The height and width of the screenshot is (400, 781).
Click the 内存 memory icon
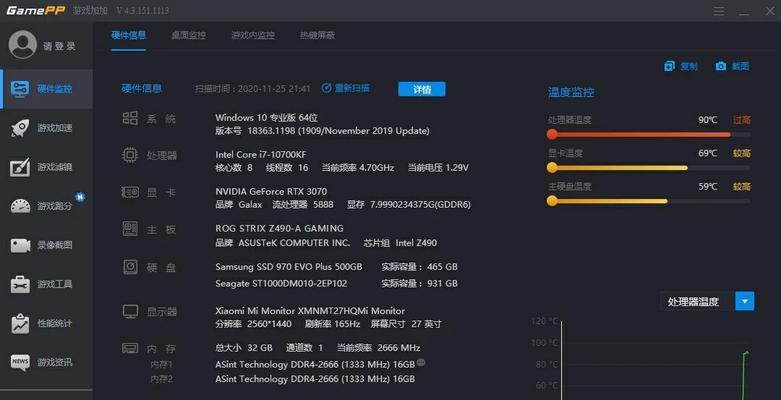point(130,348)
